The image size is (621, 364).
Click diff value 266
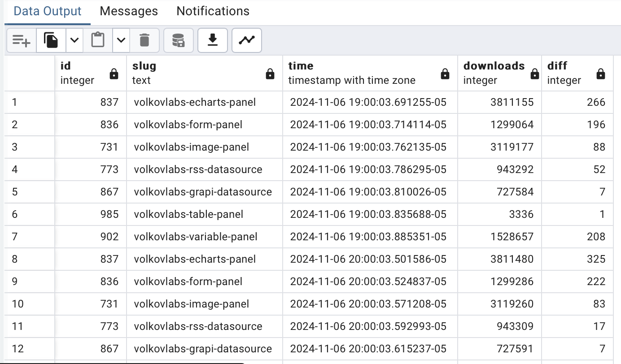[x=577, y=102]
